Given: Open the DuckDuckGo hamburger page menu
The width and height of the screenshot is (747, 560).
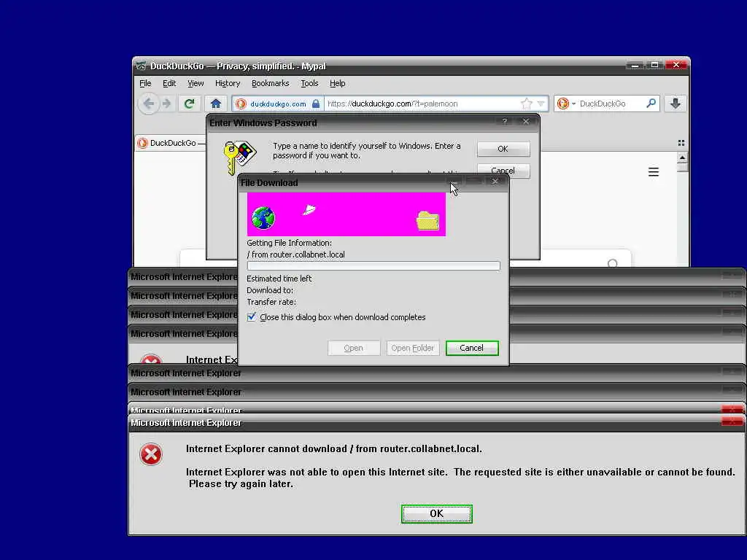Looking at the screenshot, I should tap(654, 172).
